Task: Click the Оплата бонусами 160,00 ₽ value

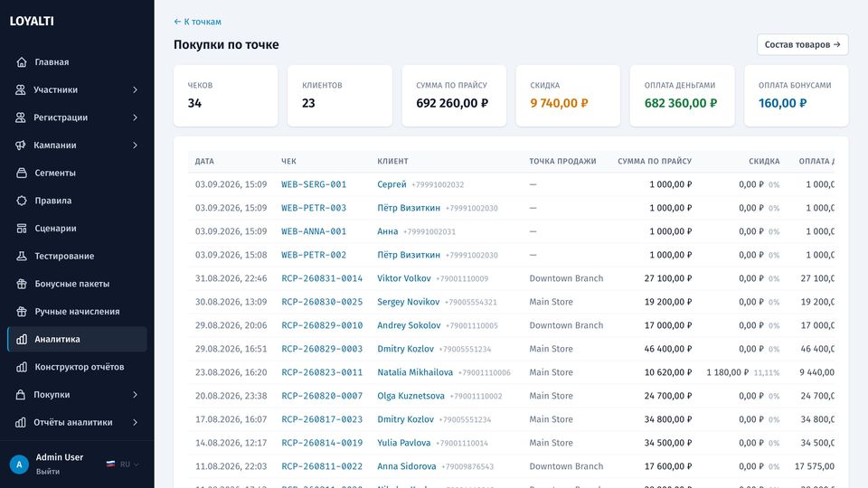Action: [782, 103]
